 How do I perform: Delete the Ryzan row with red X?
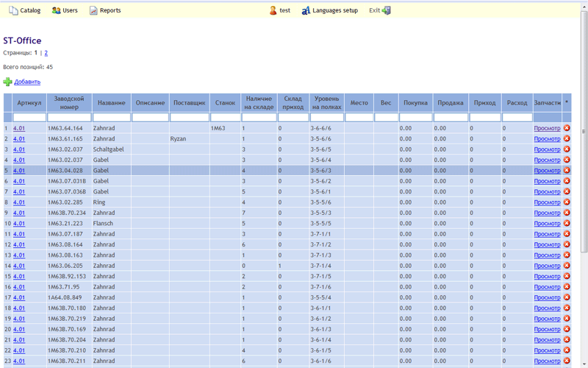click(x=567, y=138)
